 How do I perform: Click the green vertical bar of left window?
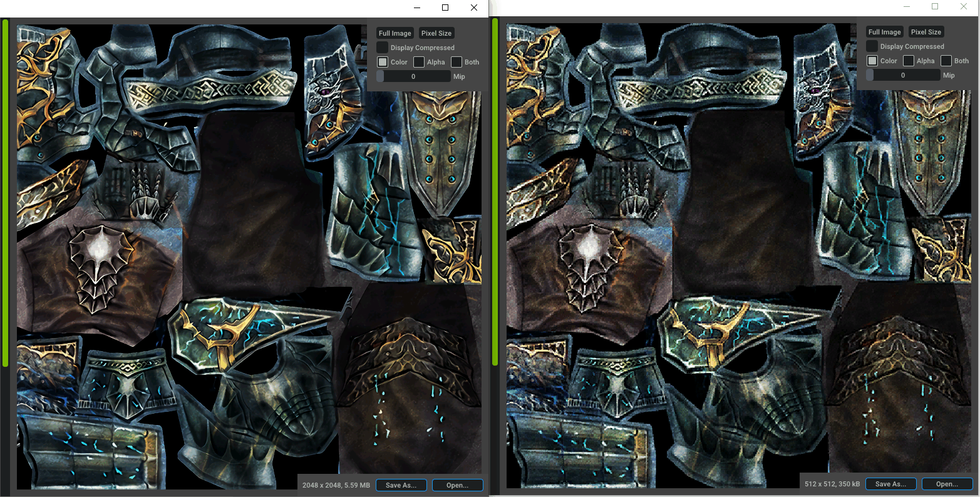click(x=5, y=193)
